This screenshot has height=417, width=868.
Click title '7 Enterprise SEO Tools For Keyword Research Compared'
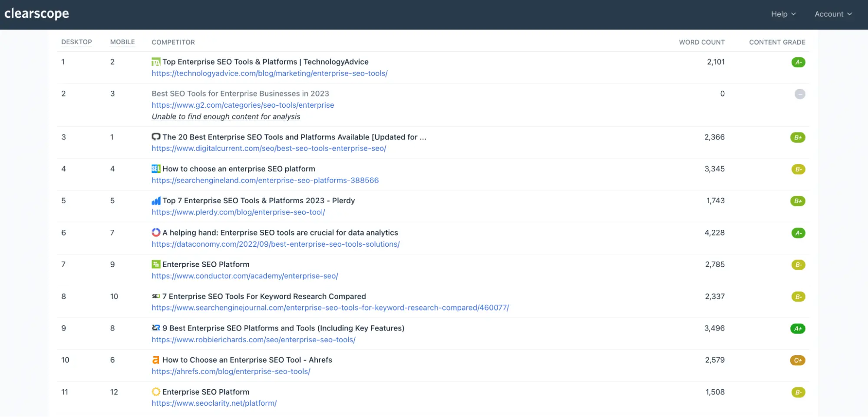click(x=264, y=296)
